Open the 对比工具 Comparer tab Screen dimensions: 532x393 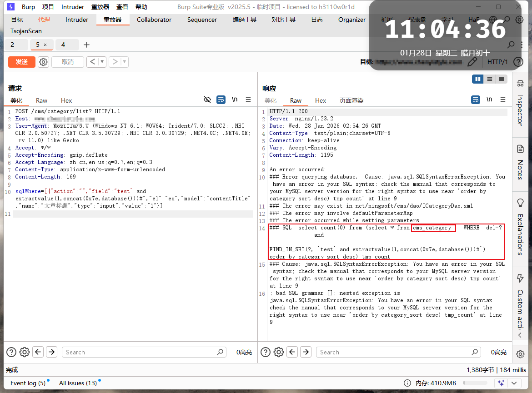coord(283,20)
